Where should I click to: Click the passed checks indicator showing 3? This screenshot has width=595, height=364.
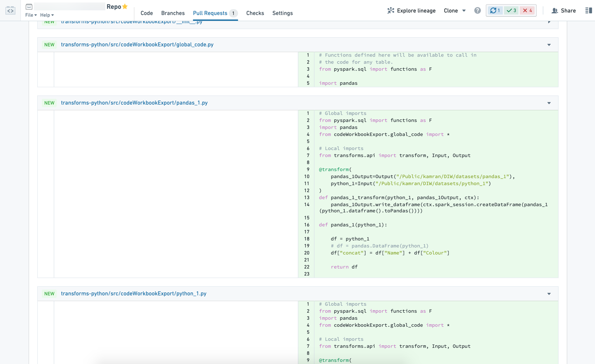click(512, 11)
